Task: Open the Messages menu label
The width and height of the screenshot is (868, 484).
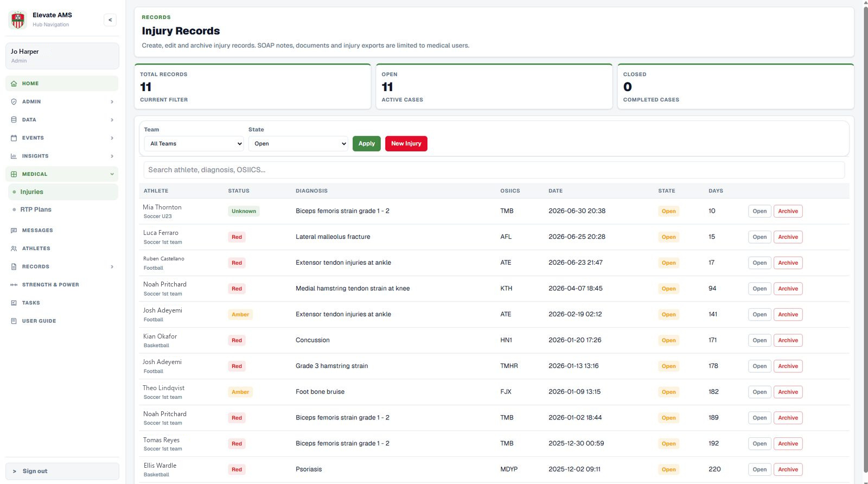Action: tap(37, 231)
